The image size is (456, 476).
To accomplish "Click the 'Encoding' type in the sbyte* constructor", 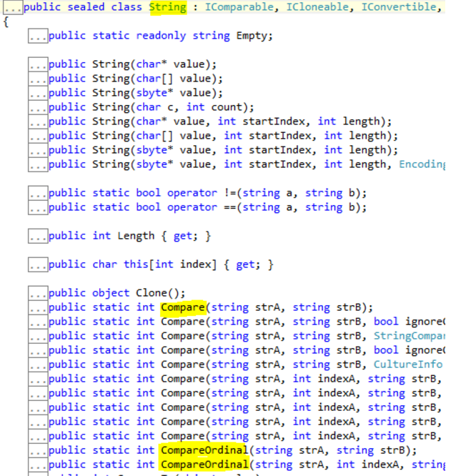I will 422,164.
